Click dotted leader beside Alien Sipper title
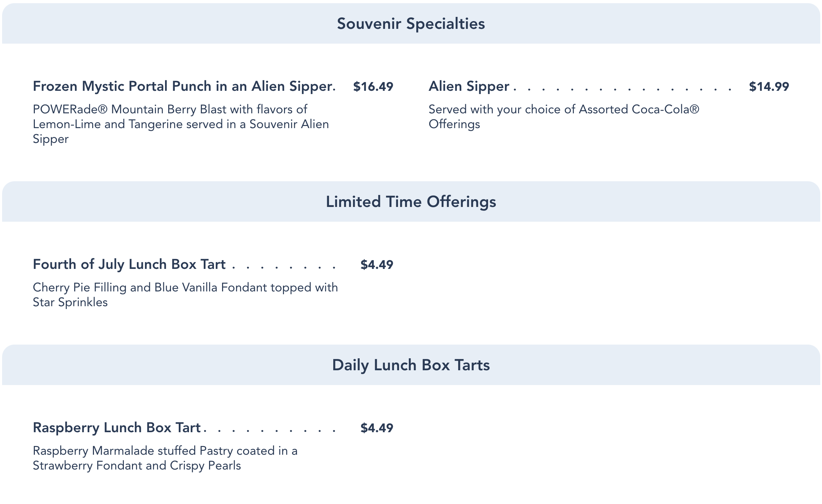This screenshot has width=822, height=504. tap(623, 89)
